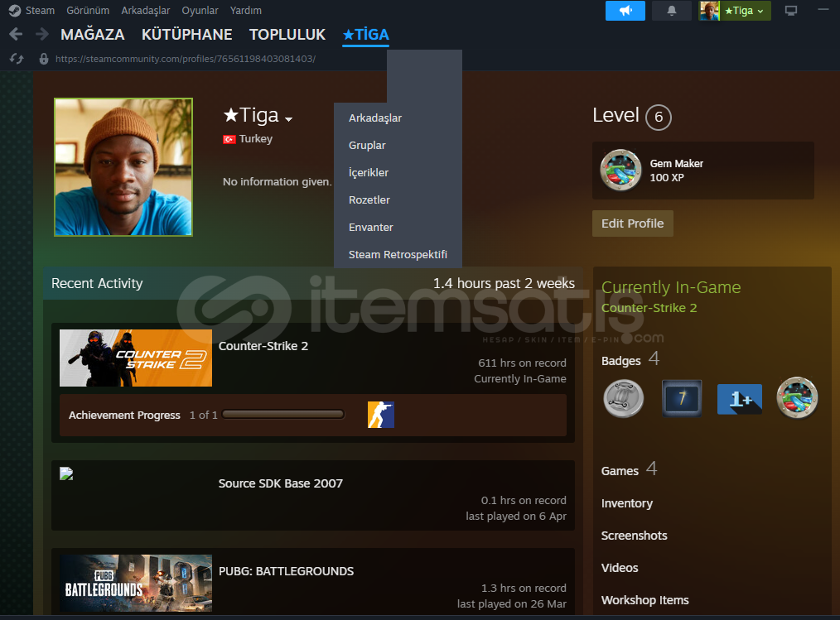Viewport: 840px width, 620px height.
Task: Click the Gem Maker badge icon beside Level
Action: click(x=620, y=171)
